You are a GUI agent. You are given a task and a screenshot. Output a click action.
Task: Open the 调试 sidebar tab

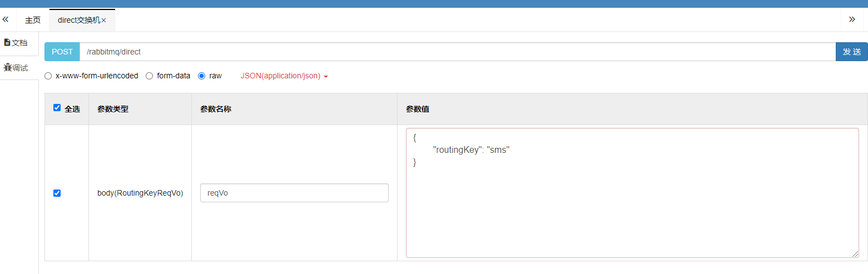click(16, 68)
